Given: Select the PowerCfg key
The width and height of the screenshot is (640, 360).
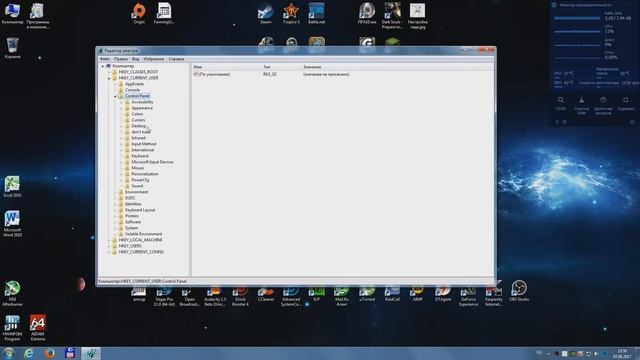Looking at the screenshot, I should point(140,180).
